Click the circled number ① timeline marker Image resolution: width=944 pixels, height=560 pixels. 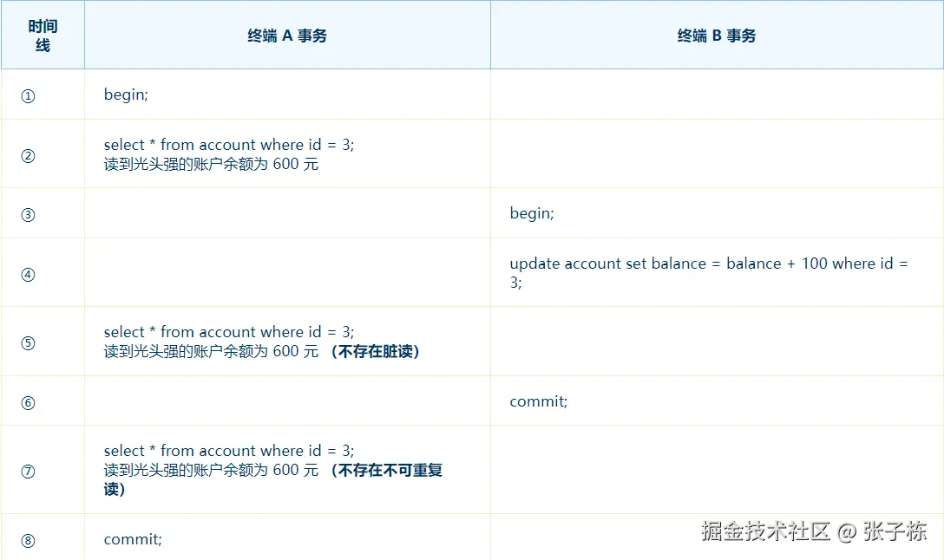tap(29, 95)
